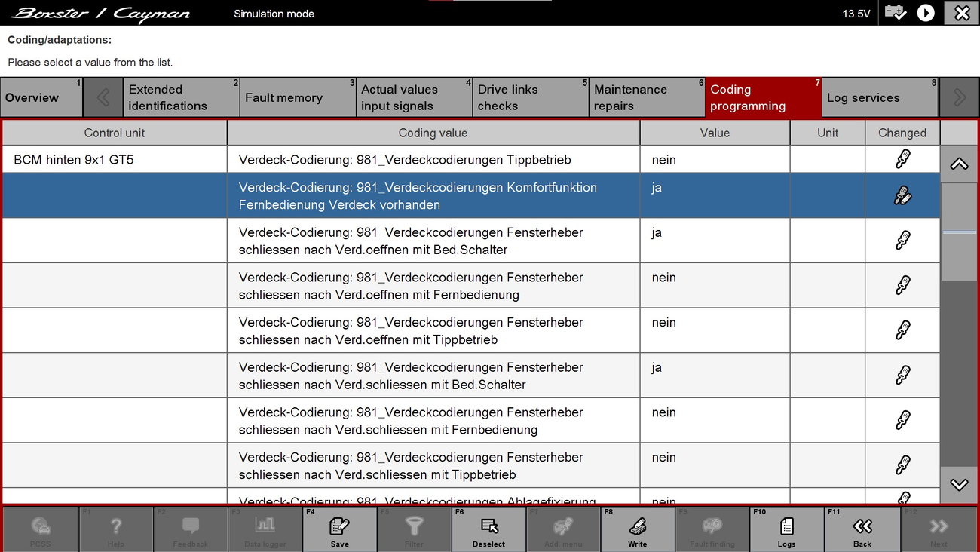
Task: Click the vehicle connection status icon
Action: (895, 13)
